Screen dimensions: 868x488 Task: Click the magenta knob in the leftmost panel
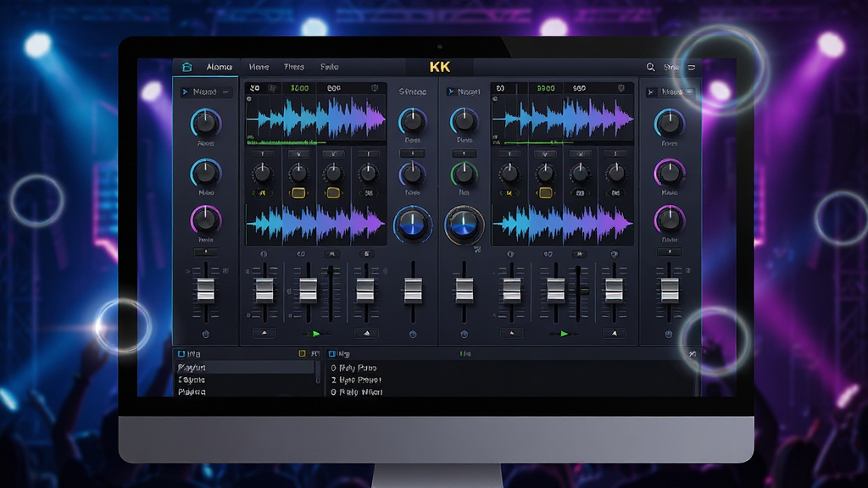tap(205, 219)
